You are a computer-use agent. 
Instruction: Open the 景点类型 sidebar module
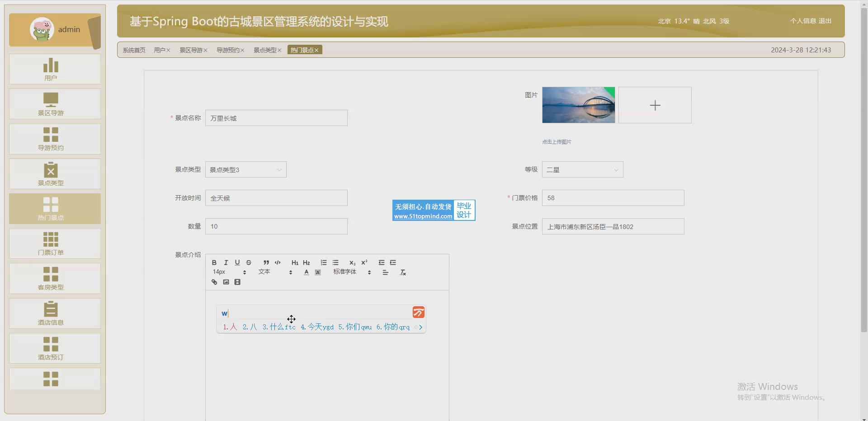(x=55, y=174)
